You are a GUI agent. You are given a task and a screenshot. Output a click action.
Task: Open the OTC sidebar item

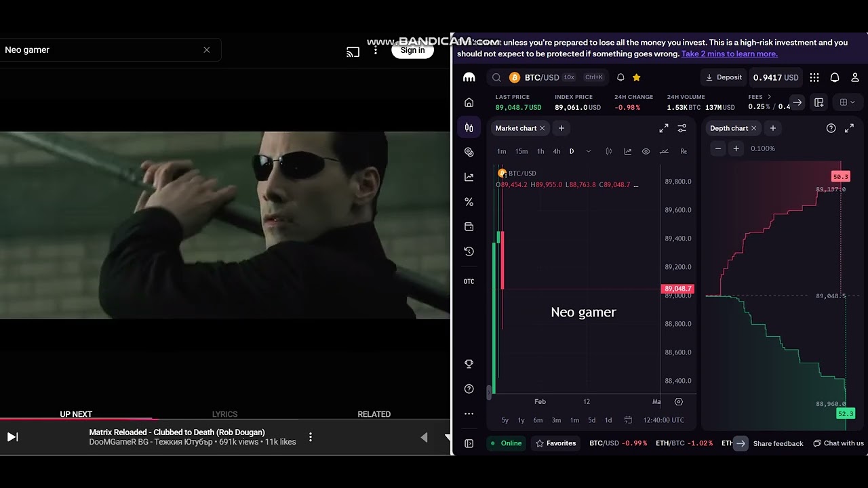(x=469, y=281)
